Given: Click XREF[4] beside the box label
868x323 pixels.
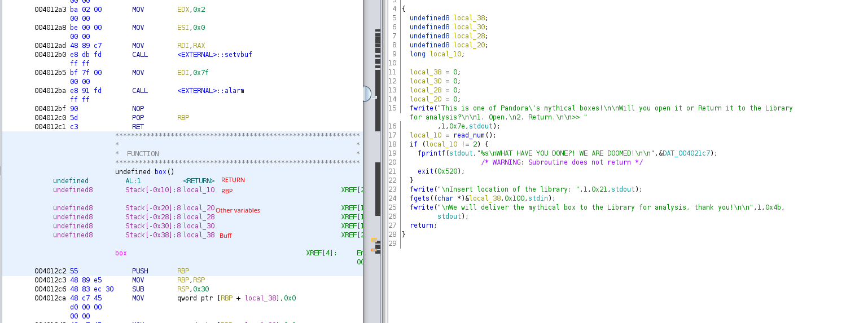Looking at the screenshot, I should tap(321, 253).
